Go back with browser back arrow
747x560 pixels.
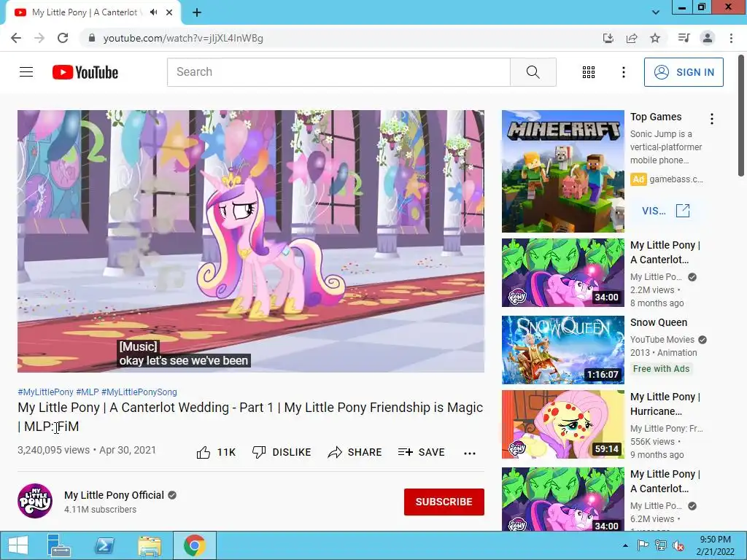(x=16, y=38)
